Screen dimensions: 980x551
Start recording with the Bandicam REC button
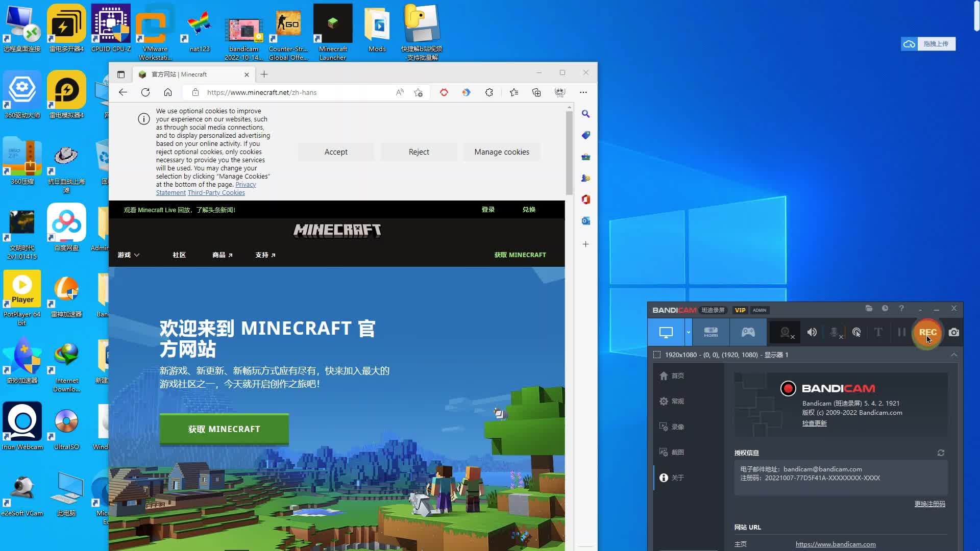point(927,333)
